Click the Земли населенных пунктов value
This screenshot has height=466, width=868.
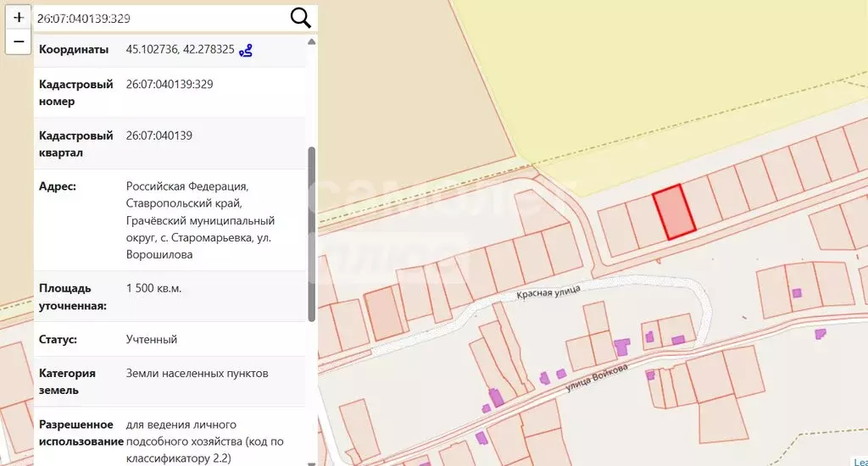tap(197, 374)
